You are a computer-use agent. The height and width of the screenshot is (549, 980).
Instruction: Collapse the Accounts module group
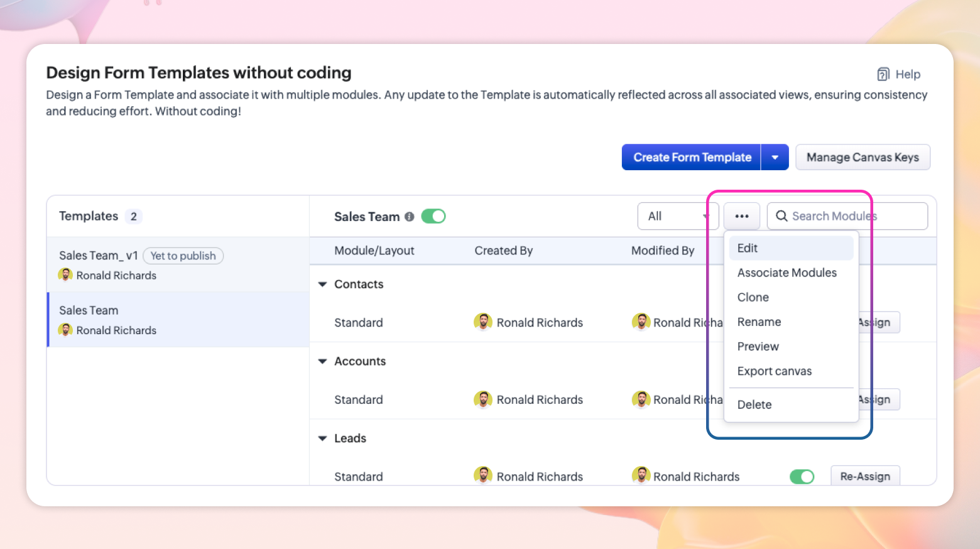(x=323, y=362)
